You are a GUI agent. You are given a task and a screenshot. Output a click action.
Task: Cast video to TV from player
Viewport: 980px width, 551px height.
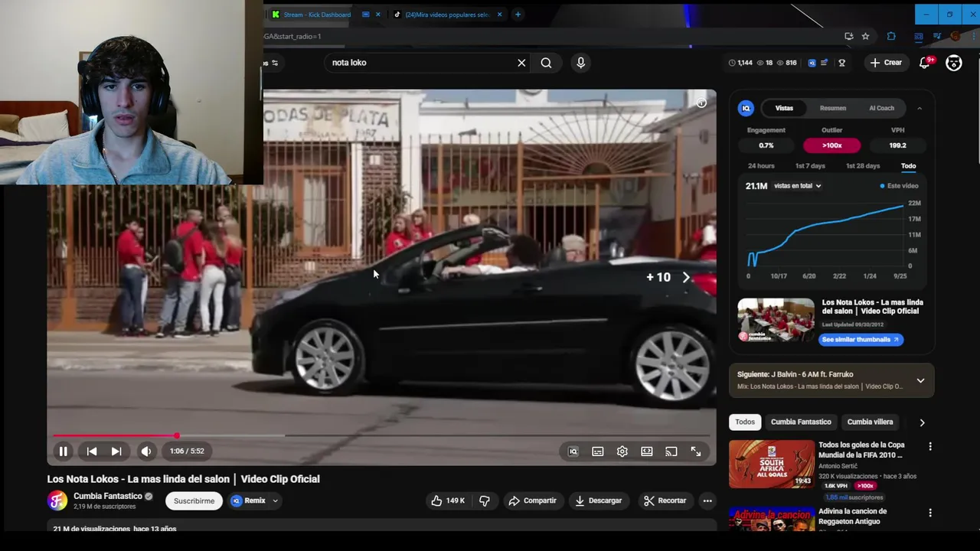click(671, 452)
